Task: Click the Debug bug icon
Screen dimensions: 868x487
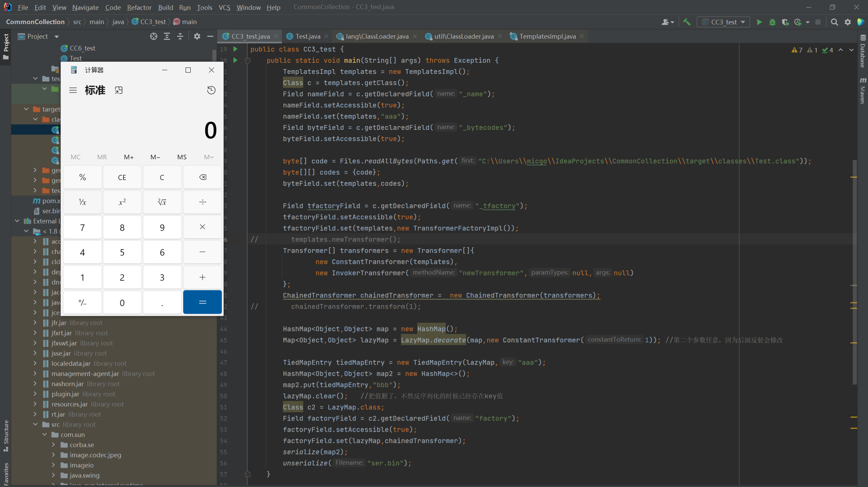Action: tap(772, 22)
